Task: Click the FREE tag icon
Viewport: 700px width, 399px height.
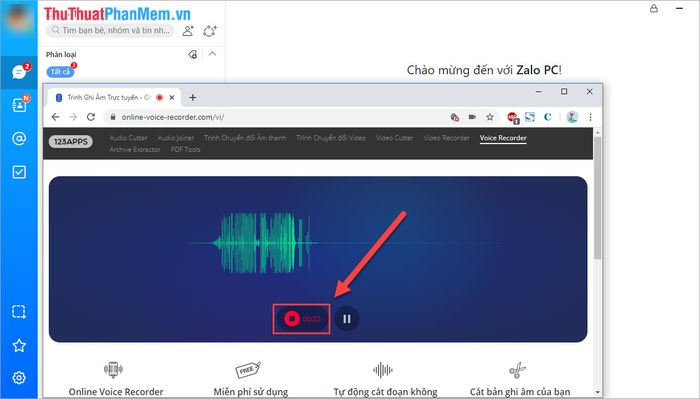Action: [x=248, y=370]
